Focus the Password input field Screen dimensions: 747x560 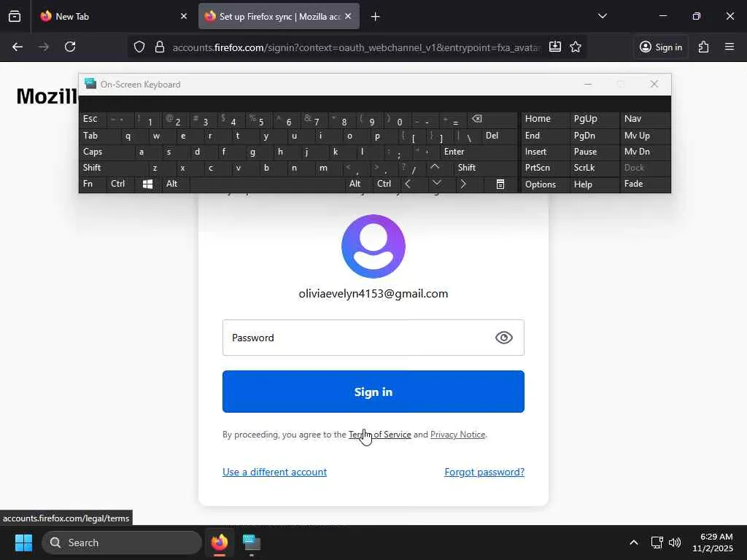[373, 338]
